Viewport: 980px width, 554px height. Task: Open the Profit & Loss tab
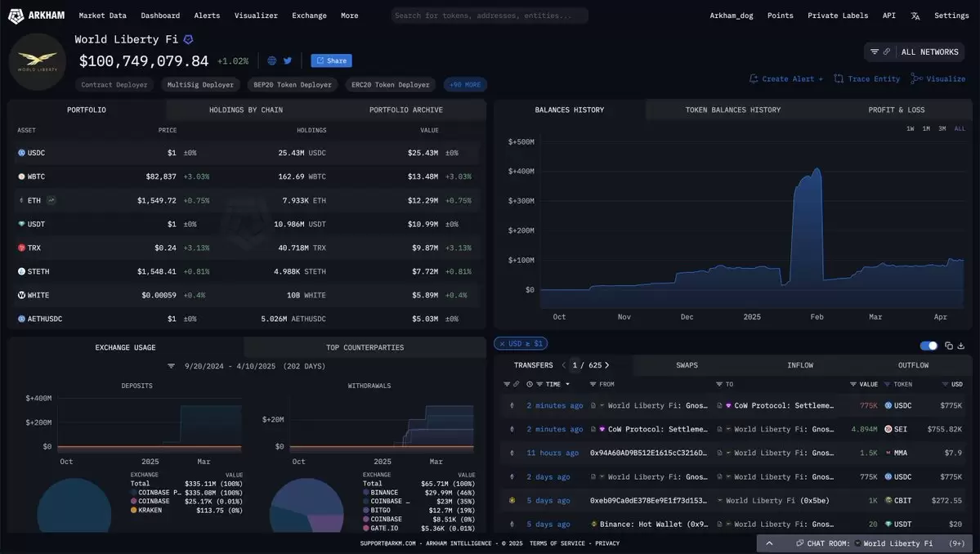coord(897,110)
